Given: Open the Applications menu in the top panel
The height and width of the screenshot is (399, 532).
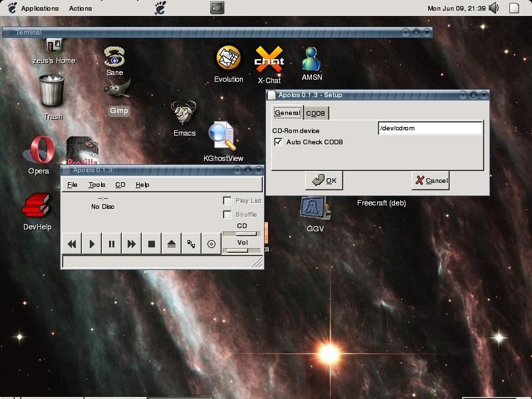Looking at the screenshot, I should pos(40,9).
